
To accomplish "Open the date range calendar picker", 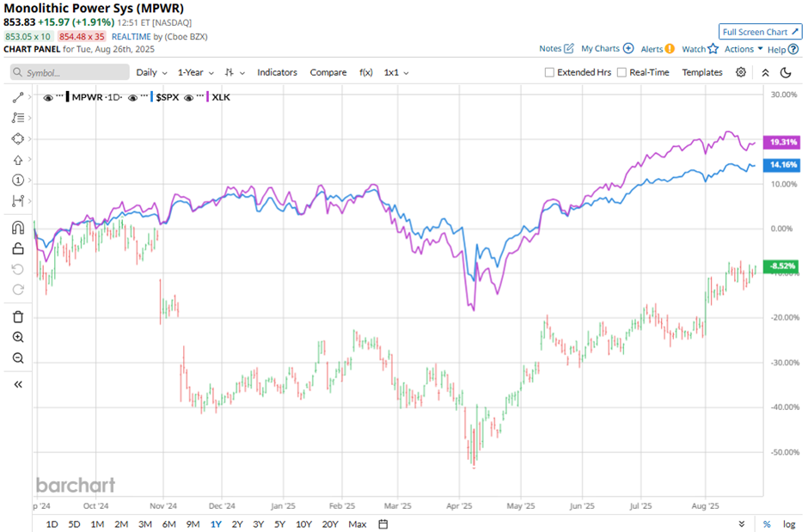I will (x=383, y=523).
